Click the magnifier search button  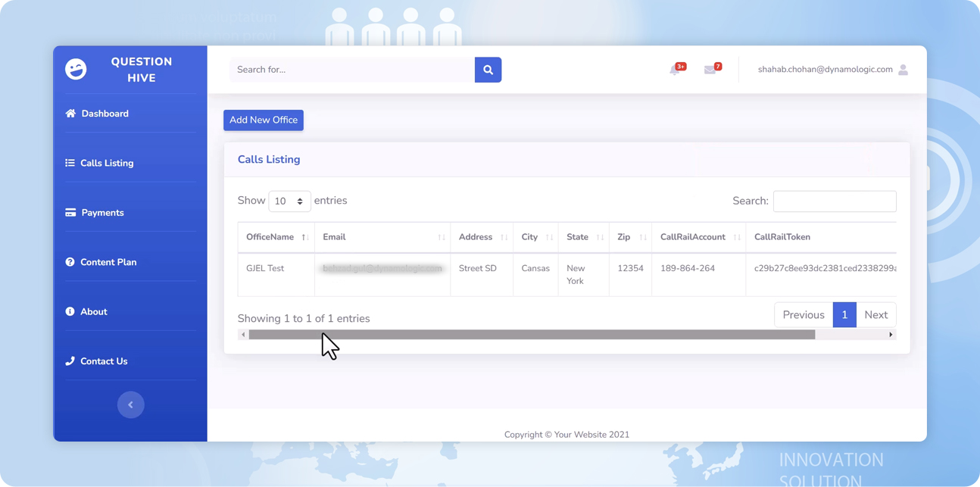coord(488,70)
